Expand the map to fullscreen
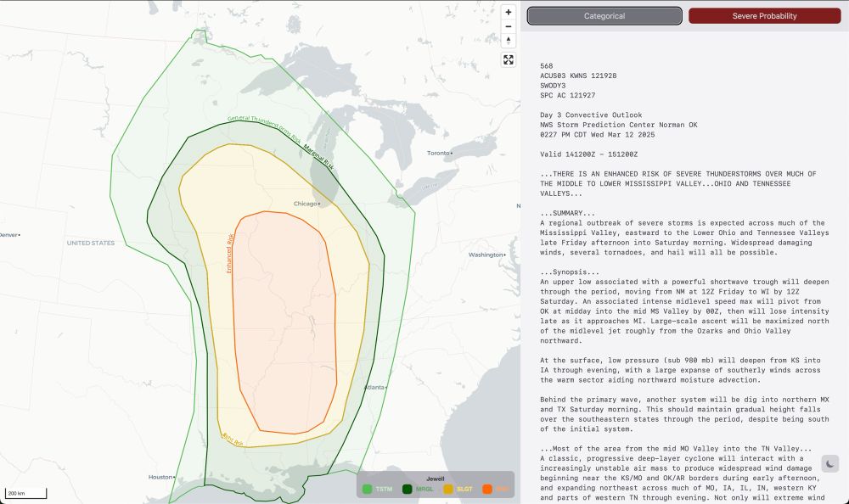This screenshot has height=504, width=849. coord(508,60)
